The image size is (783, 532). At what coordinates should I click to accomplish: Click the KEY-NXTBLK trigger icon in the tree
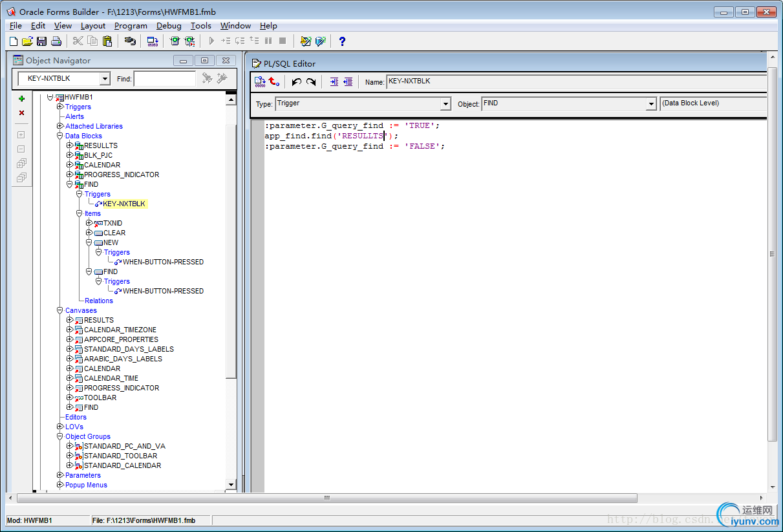coord(99,204)
